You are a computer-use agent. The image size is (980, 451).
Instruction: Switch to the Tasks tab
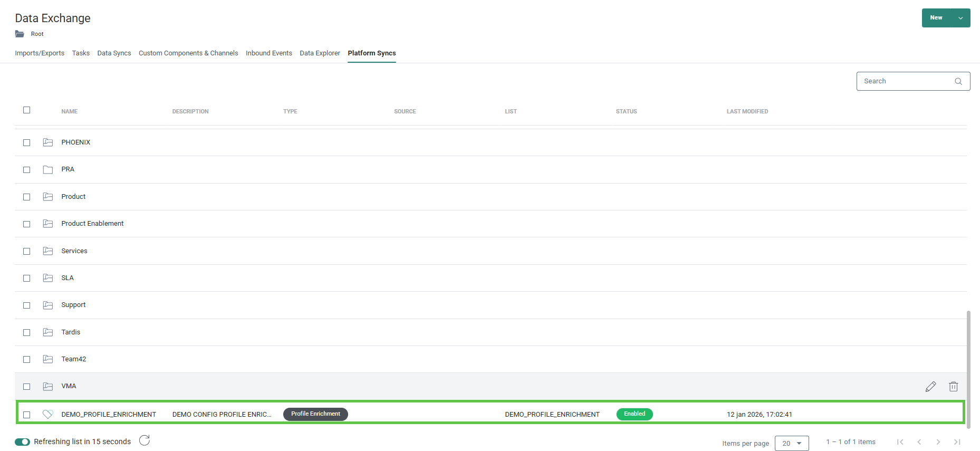click(81, 53)
